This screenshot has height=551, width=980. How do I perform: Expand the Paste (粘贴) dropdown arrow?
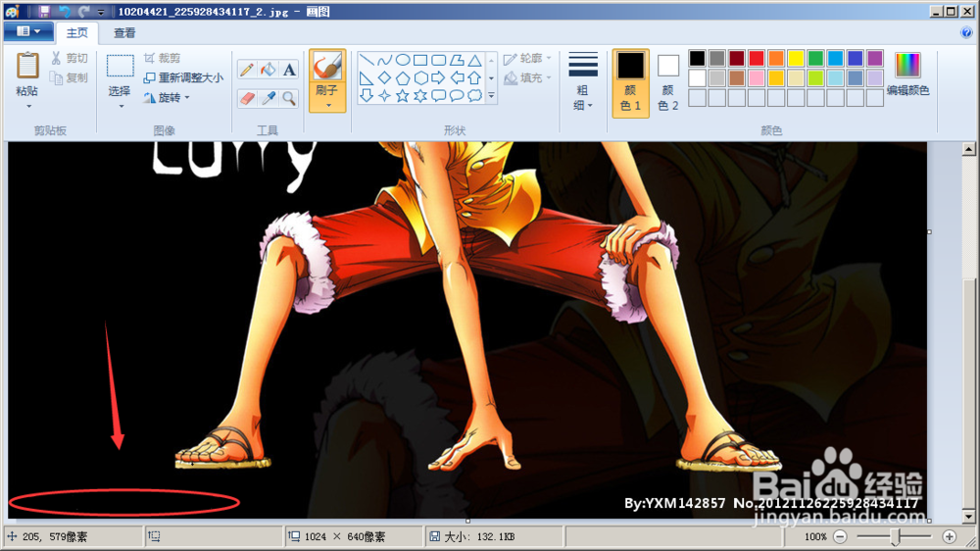28,106
